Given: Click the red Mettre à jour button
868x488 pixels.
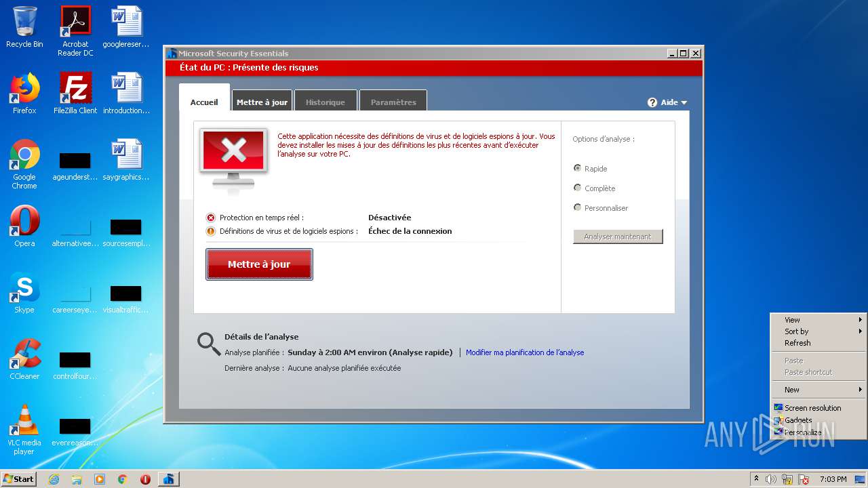Looking at the screenshot, I should (259, 264).
